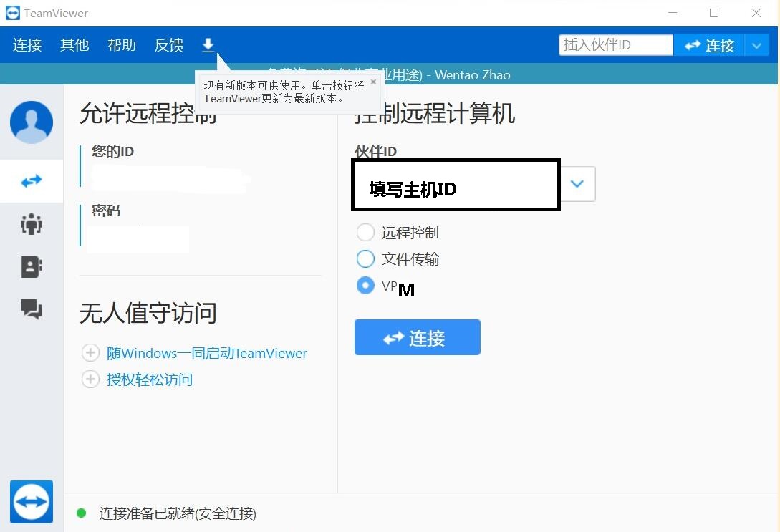Open the Chat icon in the sidebar
Screen dimensions: 780x532
click(x=32, y=309)
